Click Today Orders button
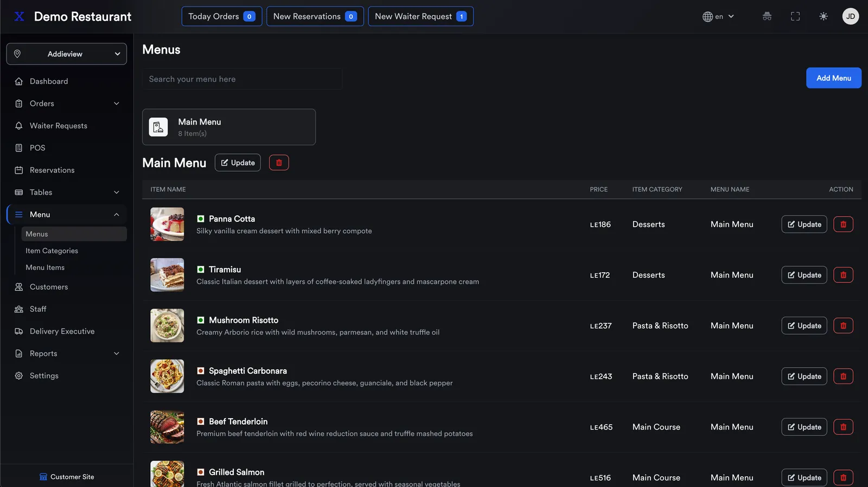Image resolution: width=868 pixels, height=487 pixels. 222,16
